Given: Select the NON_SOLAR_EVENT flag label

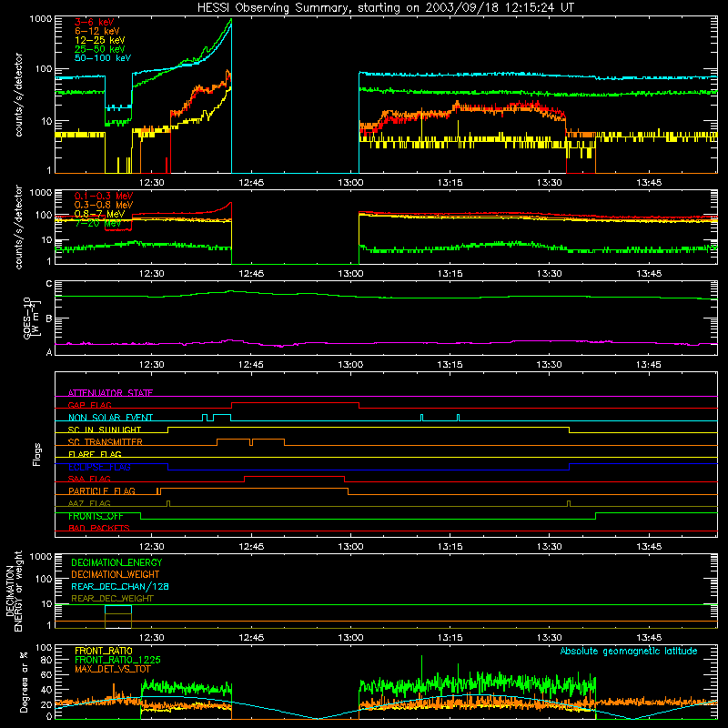Looking at the screenshot, I should [x=110, y=418].
